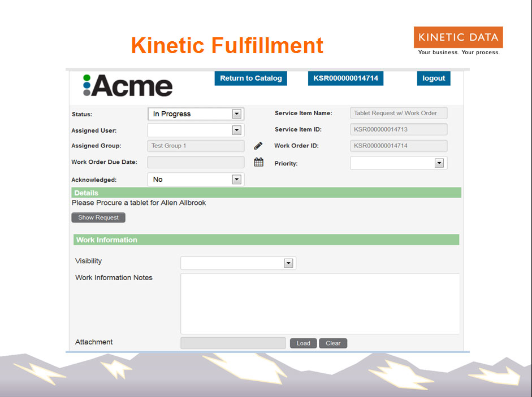Click the Acme logo
Image resolution: width=532 pixels, height=397 pixels.
128,85
